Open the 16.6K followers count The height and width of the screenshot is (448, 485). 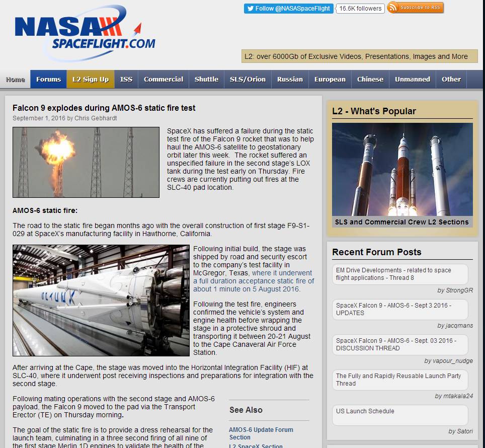click(x=360, y=9)
